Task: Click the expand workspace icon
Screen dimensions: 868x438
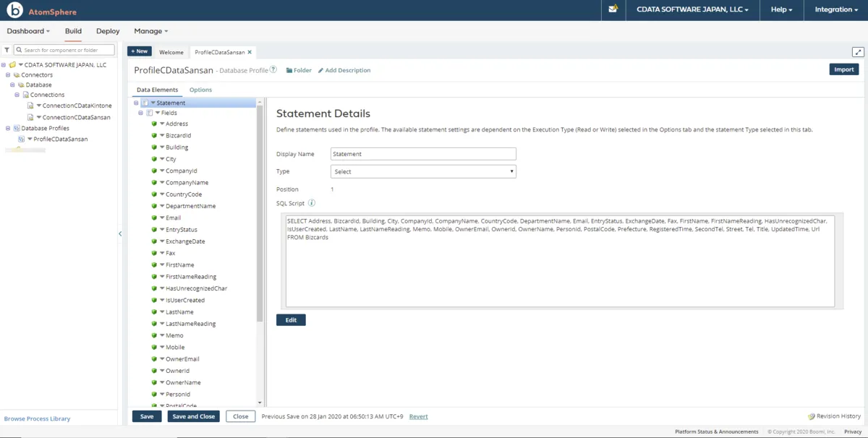Action: 858,52
